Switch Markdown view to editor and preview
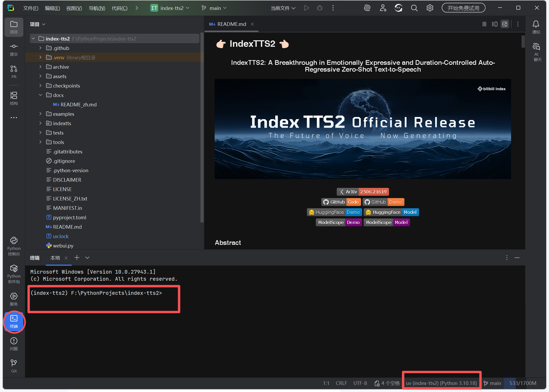Image resolution: width=549 pixels, height=392 pixels. tap(494, 24)
